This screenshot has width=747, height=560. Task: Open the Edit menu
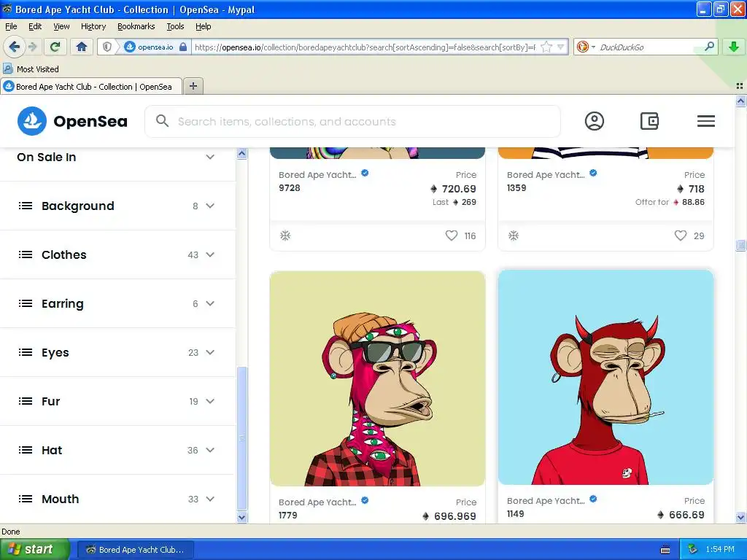tap(35, 27)
